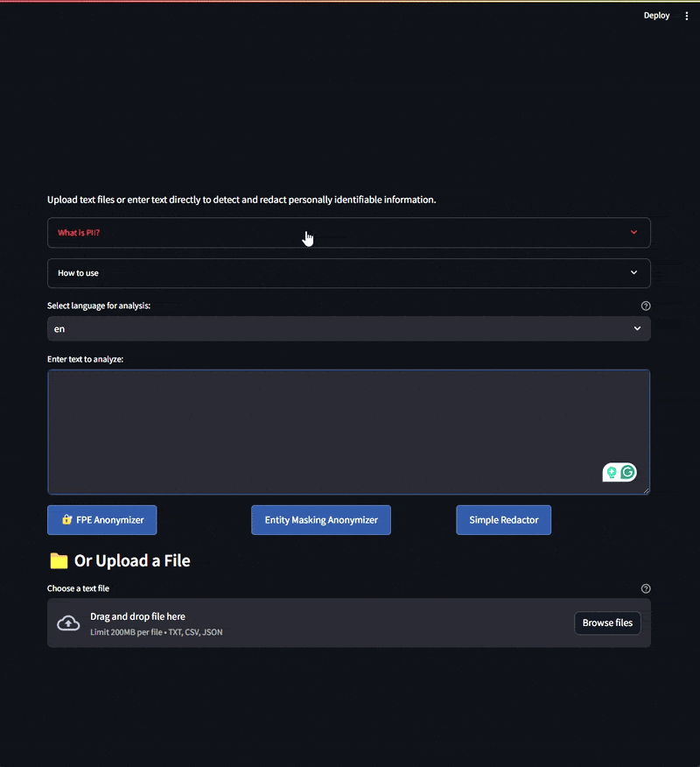
Task: Click the chevron arrow on How to use
Action: click(633, 272)
